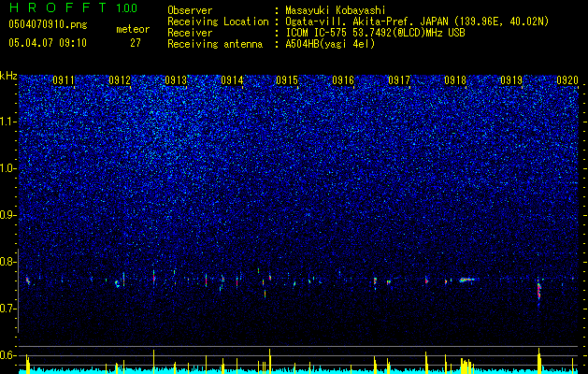
Task: Click the 0917 time marker
Action: coord(399,80)
